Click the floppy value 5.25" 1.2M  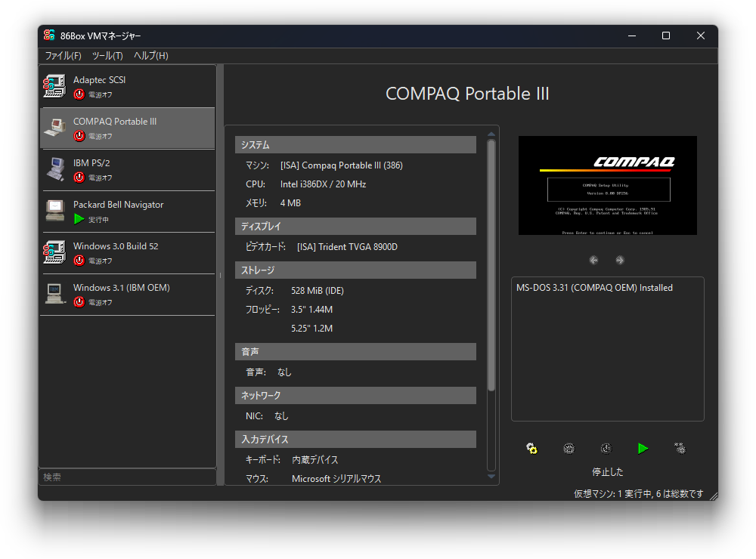311,328
